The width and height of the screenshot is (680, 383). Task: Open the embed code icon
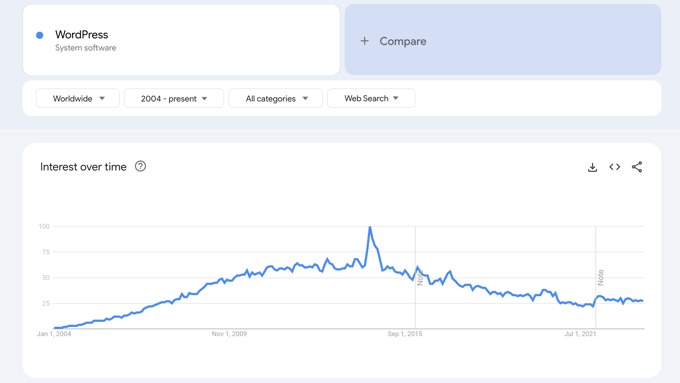[x=615, y=167]
